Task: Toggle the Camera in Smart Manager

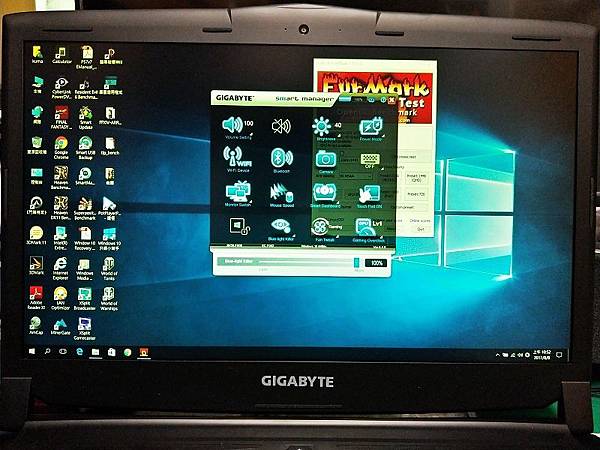Action: [x=326, y=161]
